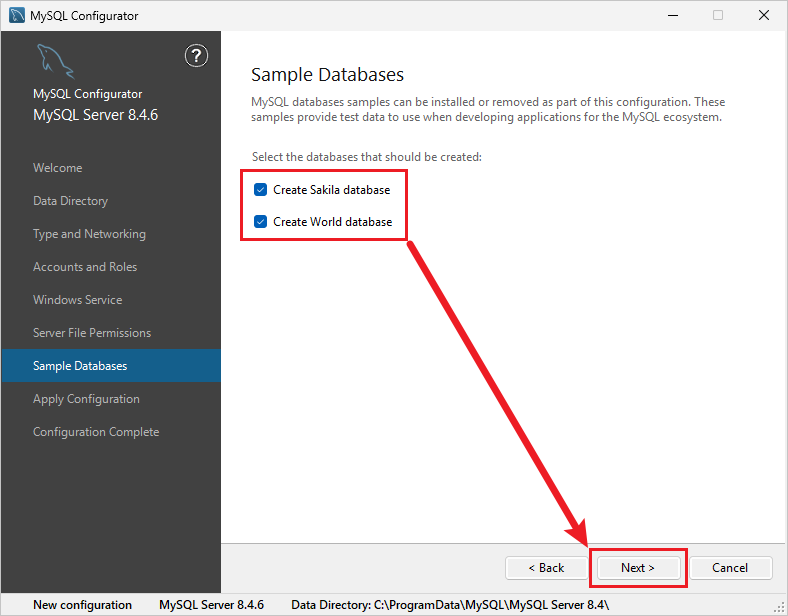Uncheck Create World database checkbox
The width and height of the screenshot is (788, 616).
coord(260,222)
